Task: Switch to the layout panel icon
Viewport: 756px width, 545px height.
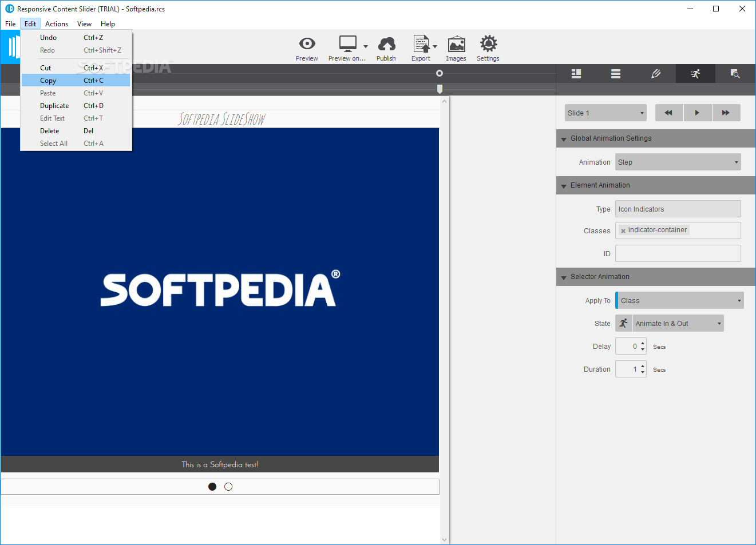Action: (x=576, y=74)
